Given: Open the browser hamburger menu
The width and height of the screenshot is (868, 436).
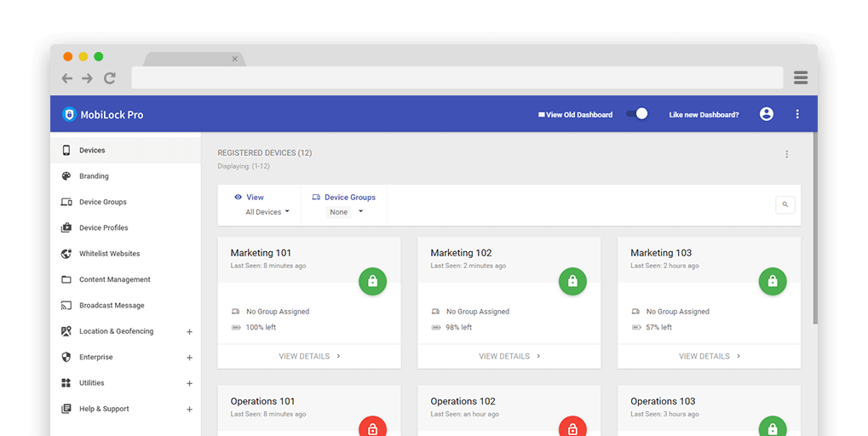Looking at the screenshot, I should pos(801,77).
